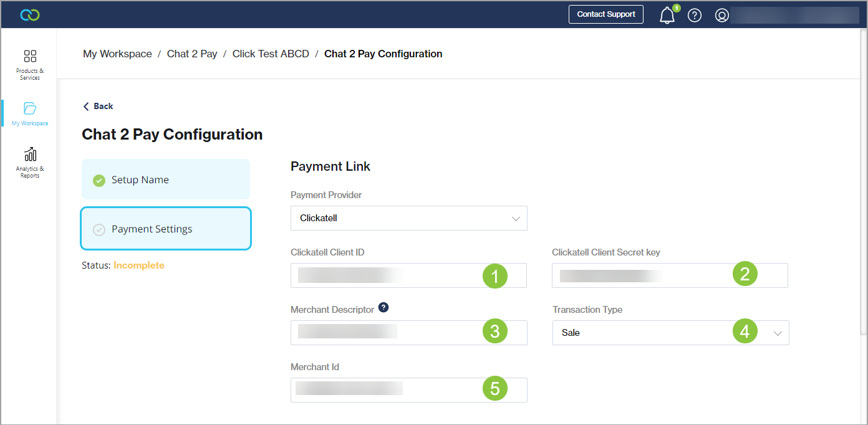Click My Workspace breadcrumb link
This screenshot has height=425, width=868.
117,54
